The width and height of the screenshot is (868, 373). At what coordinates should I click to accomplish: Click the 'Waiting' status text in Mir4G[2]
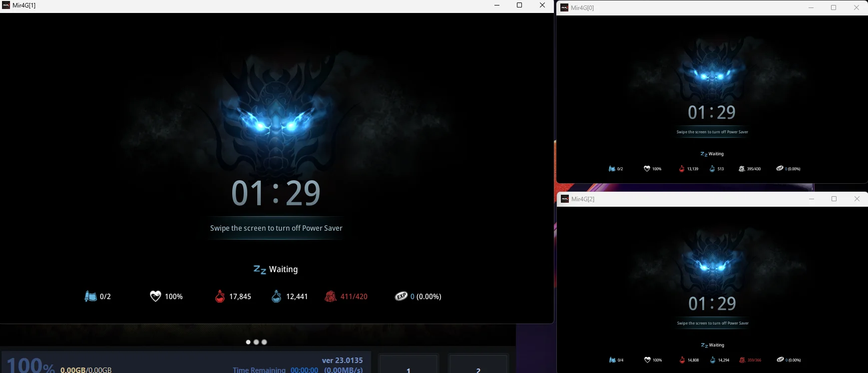click(x=717, y=346)
